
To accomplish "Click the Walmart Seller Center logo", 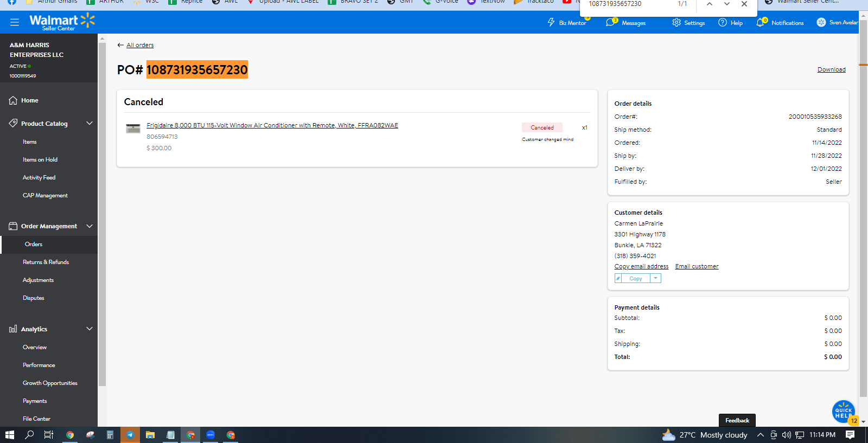I will click(62, 22).
